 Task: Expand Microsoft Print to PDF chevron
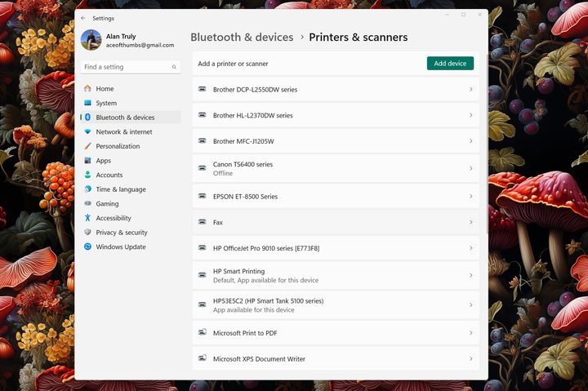471,332
